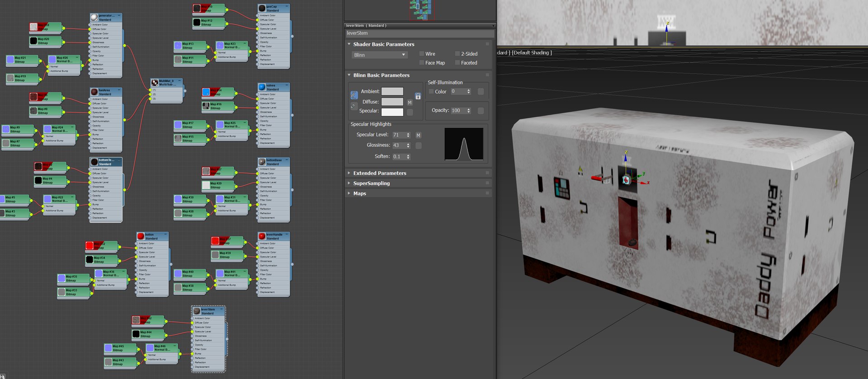Screen dimensions: 868x379
Task: Toggle the diffuse-specular color link icon
Action: tap(354, 106)
